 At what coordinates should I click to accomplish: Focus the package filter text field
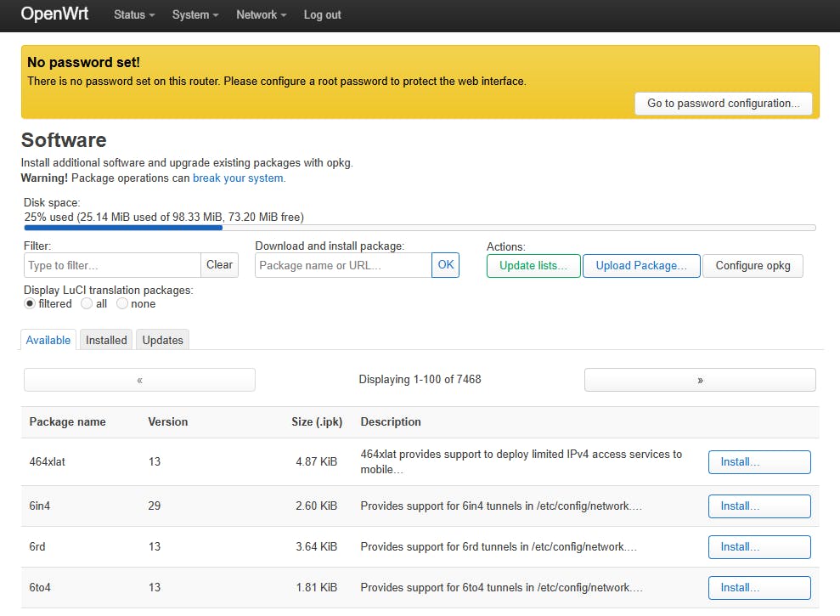point(112,265)
